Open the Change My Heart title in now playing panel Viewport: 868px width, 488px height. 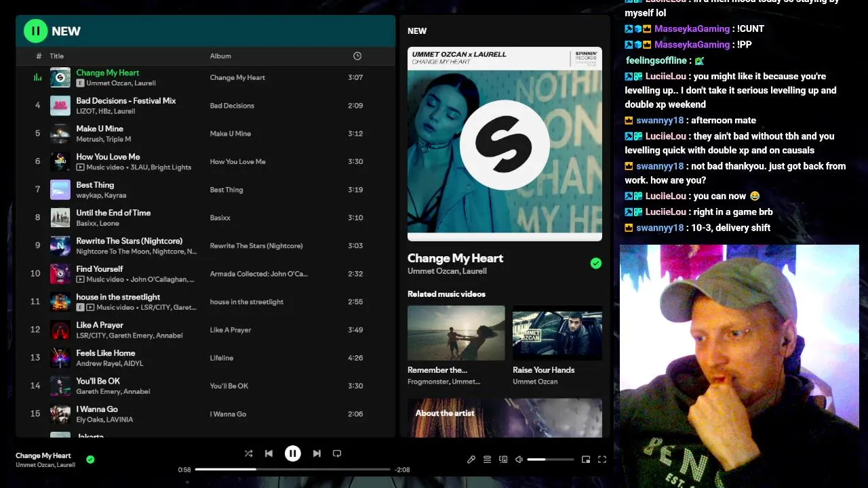point(455,258)
